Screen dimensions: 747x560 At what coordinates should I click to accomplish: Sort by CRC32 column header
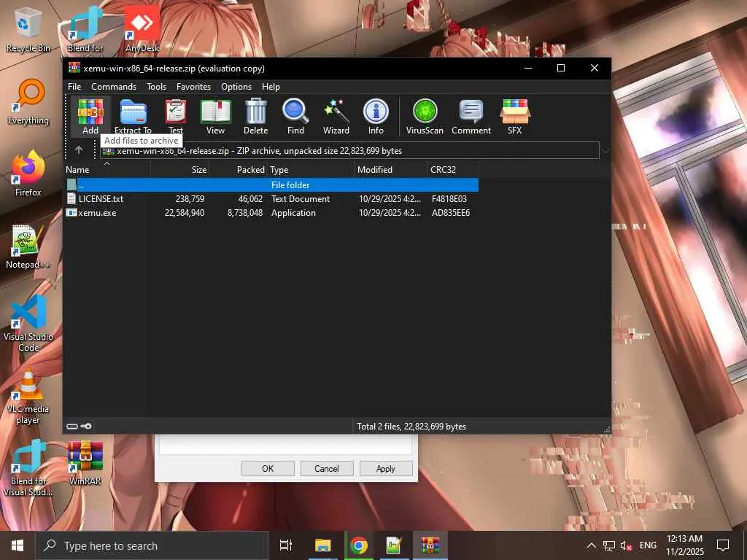(453, 169)
